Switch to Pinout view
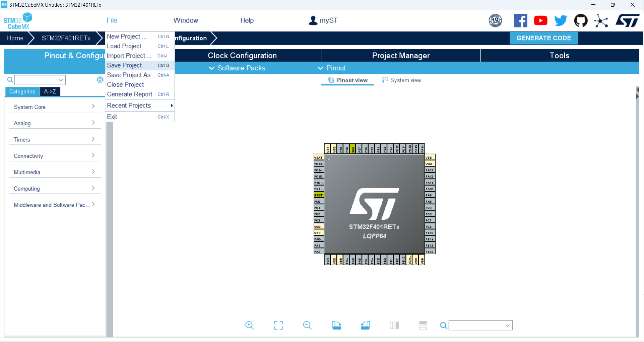This screenshot has height=342, width=644. point(347,80)
